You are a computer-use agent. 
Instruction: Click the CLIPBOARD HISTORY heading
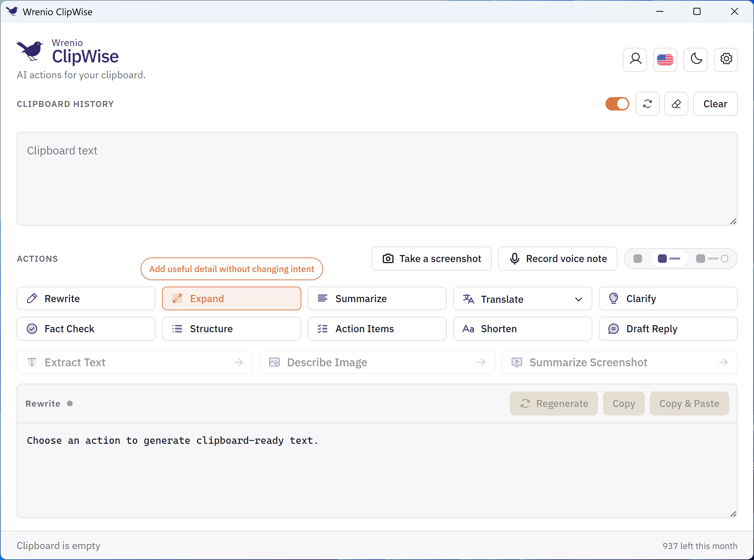pos(65,104)
